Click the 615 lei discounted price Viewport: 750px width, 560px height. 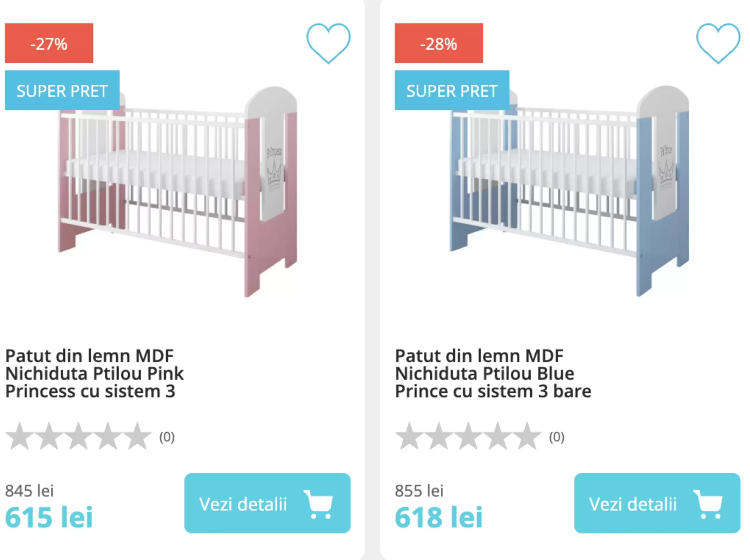tap(49, 517)
